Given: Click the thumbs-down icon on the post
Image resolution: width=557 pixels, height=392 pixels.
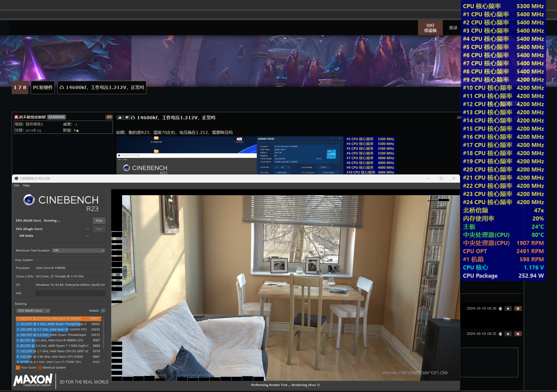Looking at the screenshot, I should 127,118.
